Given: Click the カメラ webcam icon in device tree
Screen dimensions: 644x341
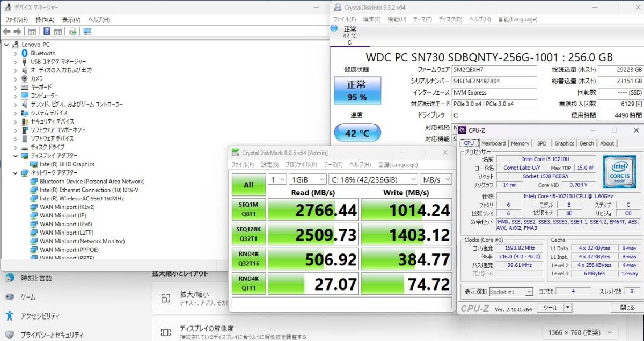Looking at the screenshot, I should point(25,78).
